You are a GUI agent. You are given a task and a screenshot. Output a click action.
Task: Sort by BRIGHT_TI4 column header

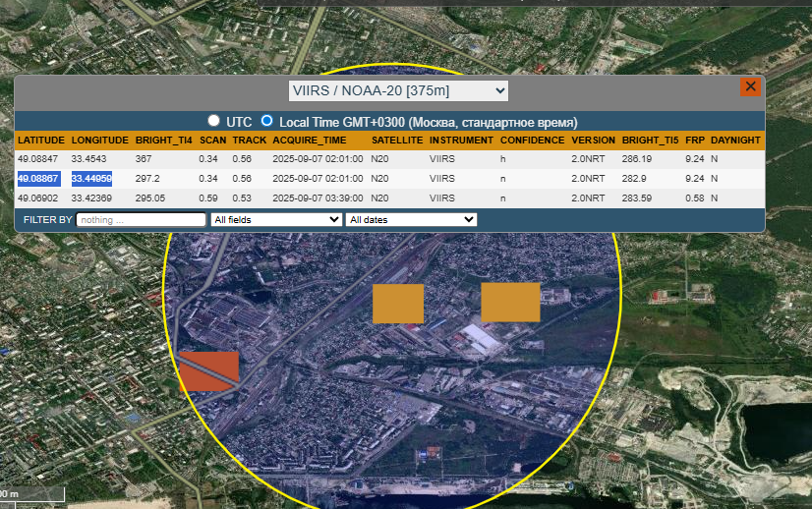163,141
